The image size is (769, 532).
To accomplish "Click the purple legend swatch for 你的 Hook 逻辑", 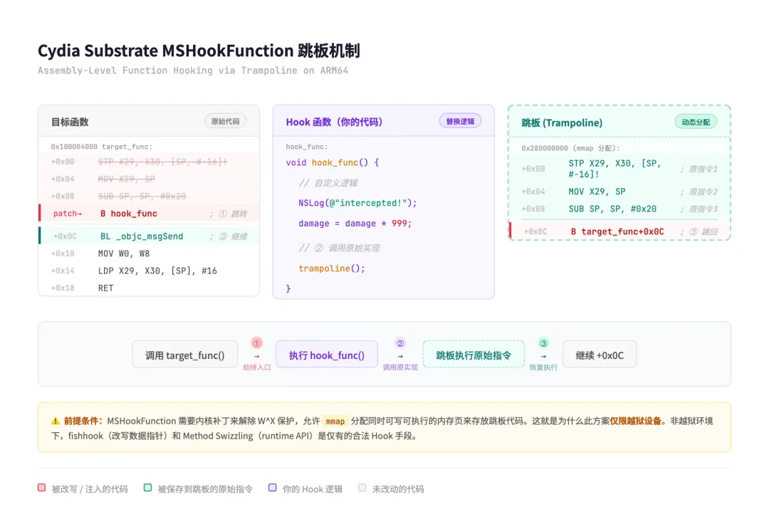I will pos(273,488).
